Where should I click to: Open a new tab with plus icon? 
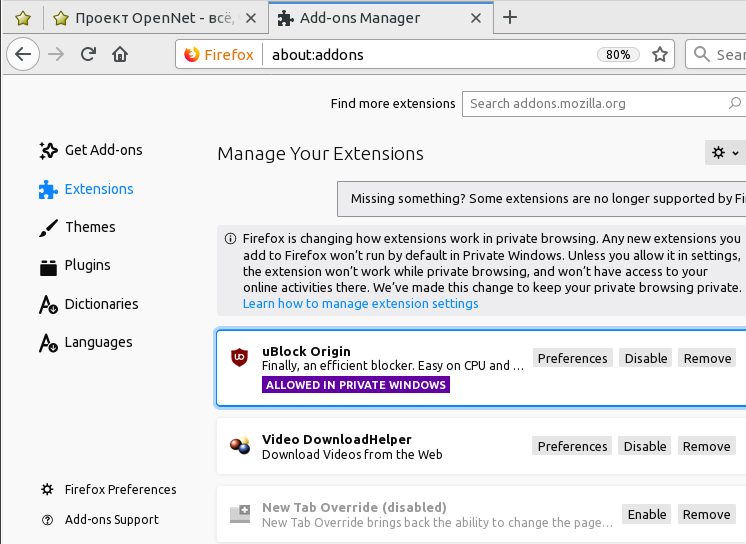pyautogui.click(x=510, y=17)
